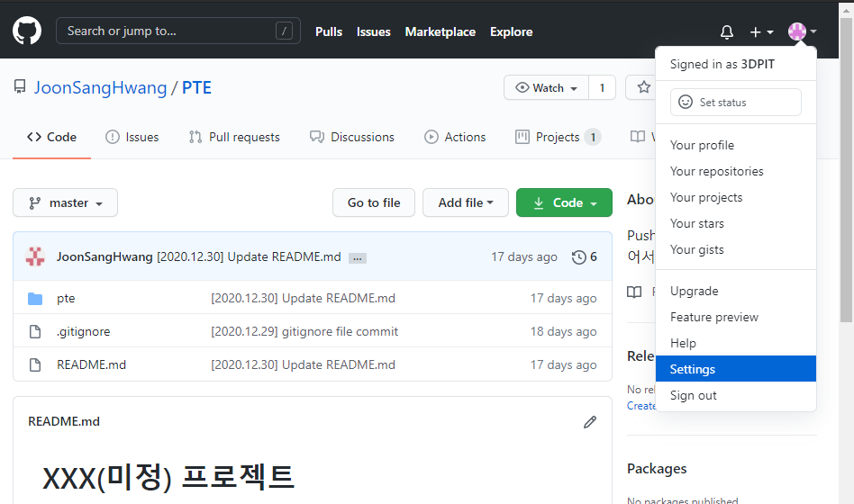The image size is (854, 504).
Task: Click the repository icon beside JoonSangHwang
Action: 20,87
